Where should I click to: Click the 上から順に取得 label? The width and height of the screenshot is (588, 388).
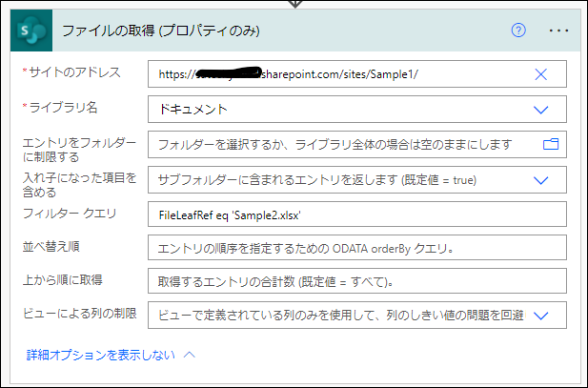tap(62, 280)
